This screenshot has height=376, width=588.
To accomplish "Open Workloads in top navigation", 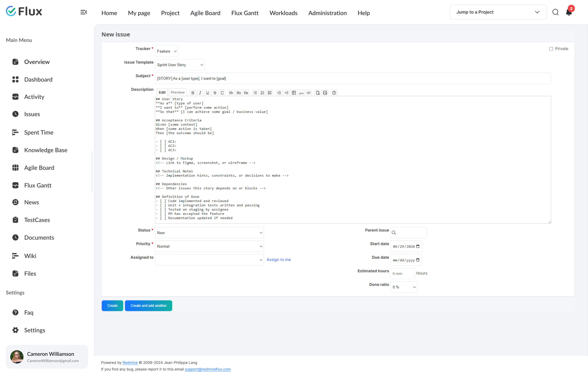I will point(283,13).
